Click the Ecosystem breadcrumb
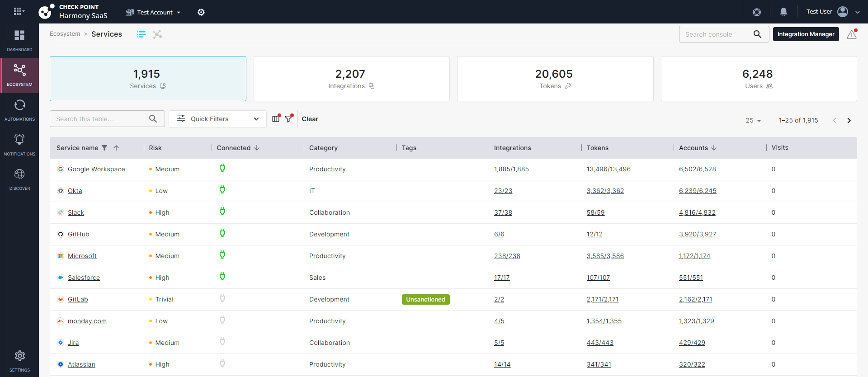 coord(65,34)
